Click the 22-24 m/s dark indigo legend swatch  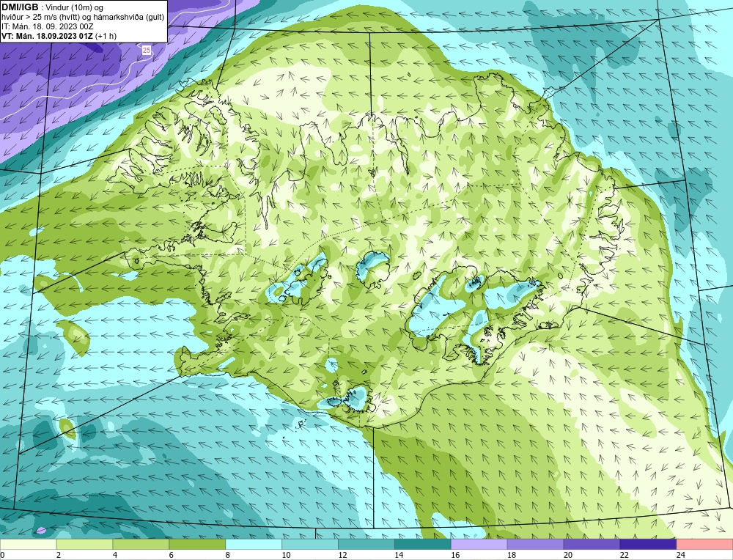click(x=649, y=544)
